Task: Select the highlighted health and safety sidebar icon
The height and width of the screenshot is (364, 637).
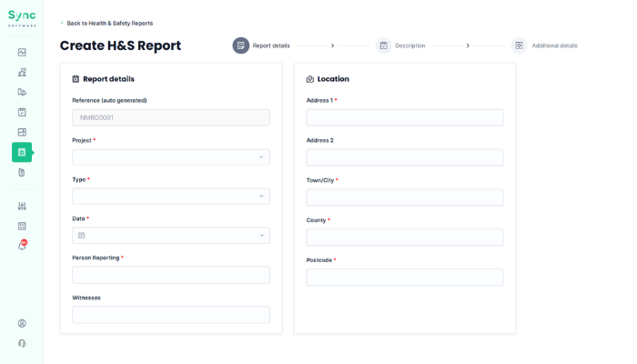Action: (x=22, y=152)
